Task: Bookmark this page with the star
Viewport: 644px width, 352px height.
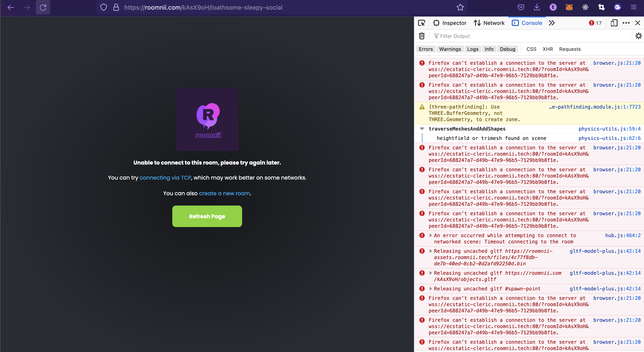Action: click(460, 8)
